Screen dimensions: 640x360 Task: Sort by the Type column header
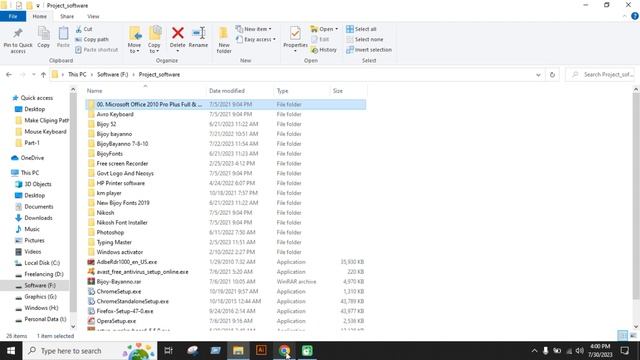301,91
